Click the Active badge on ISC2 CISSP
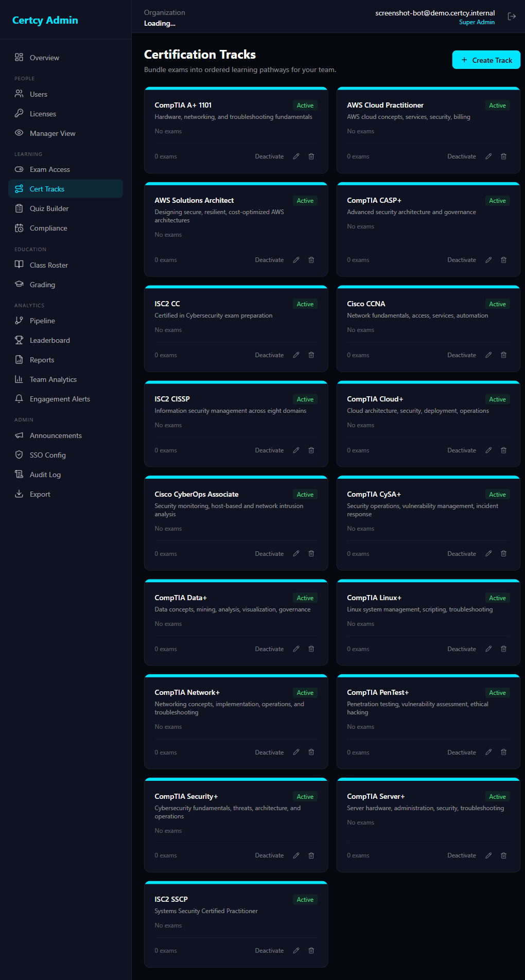The image size is (525, 980). coord(305,399)
